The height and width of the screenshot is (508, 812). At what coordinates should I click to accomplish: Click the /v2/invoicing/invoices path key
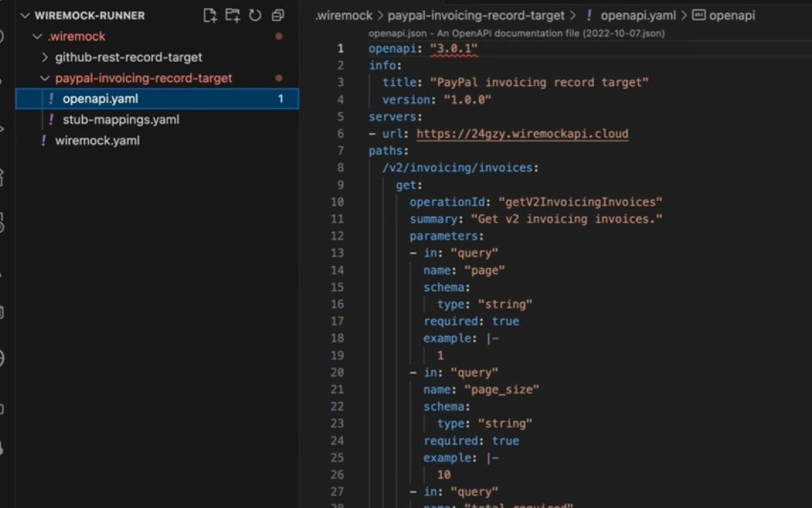(457, 167)
